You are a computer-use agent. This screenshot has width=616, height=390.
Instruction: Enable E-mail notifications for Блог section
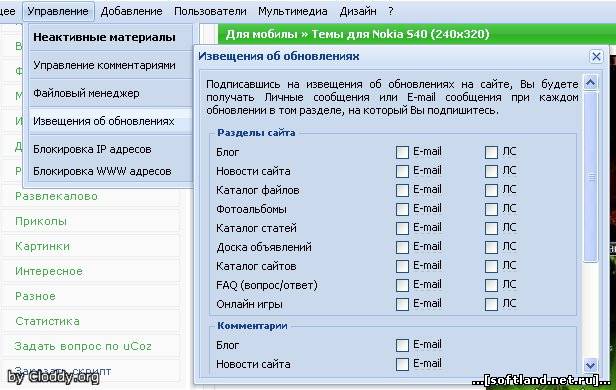point(402,152)
